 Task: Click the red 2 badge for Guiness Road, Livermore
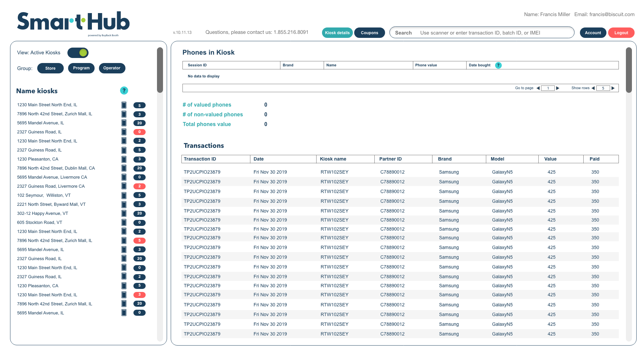pyautogui.click(x=140, y=186)
